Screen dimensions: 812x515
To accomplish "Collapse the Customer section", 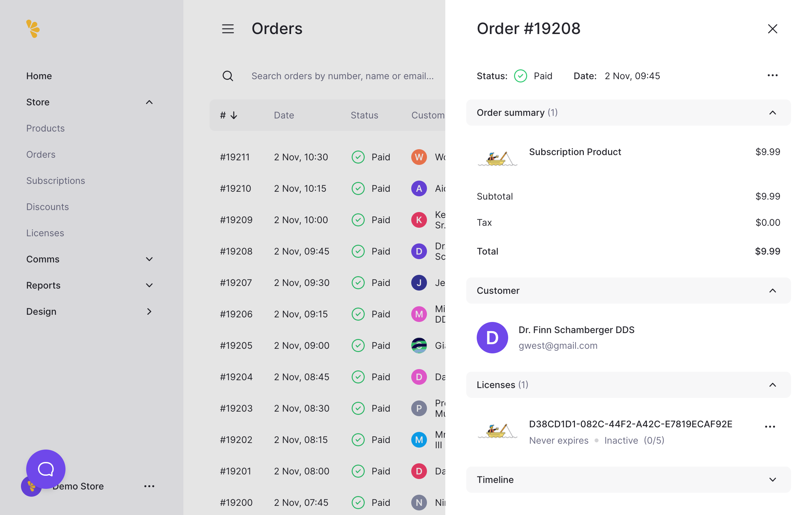I will 772,291.
